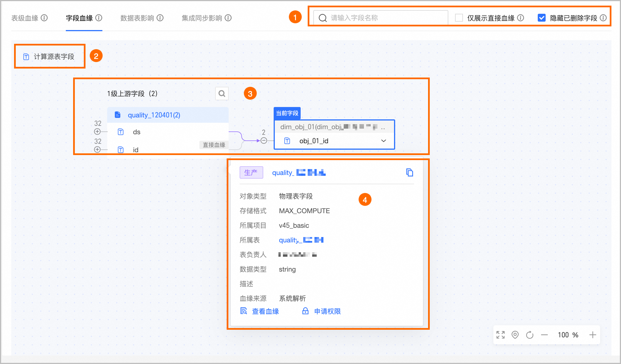This screenshot has height=364, width=621.
Task: Click the fullscreen canvas icon
Action: click(x=500, y=335)
